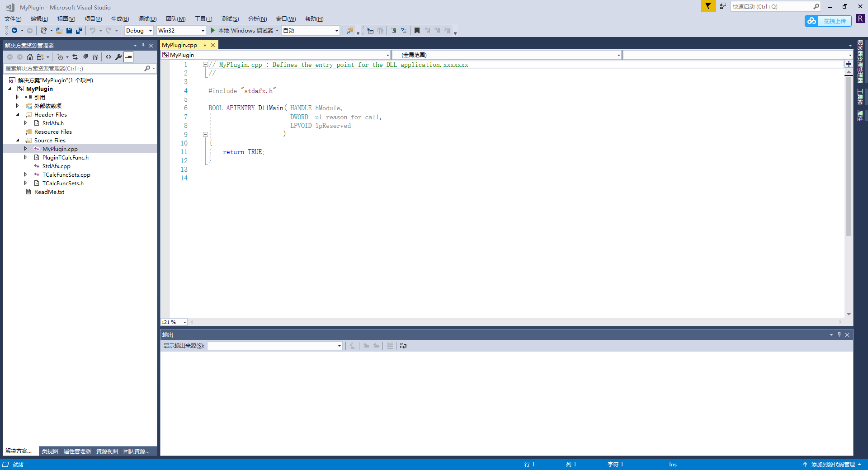Switch to the 属性管理器 Property Manager tab
Viewport: 868px width, 470px height.
click(x=77, y=451)
